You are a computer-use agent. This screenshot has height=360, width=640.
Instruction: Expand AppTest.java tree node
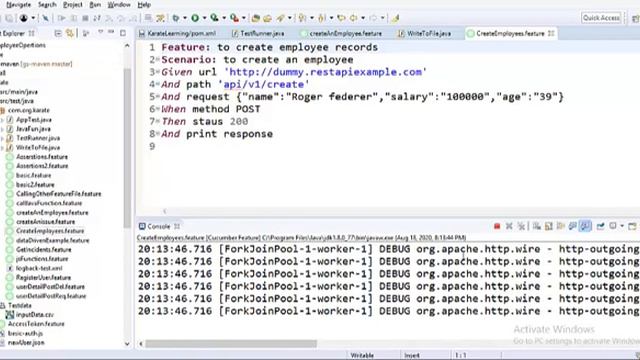coord(2,120)
